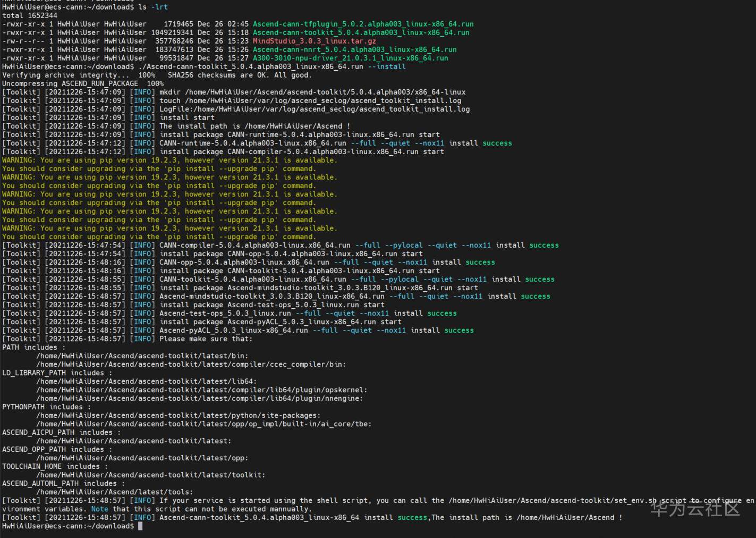Select 'SHA256 checksums are OK. All good.' text

tap(240, 75)
